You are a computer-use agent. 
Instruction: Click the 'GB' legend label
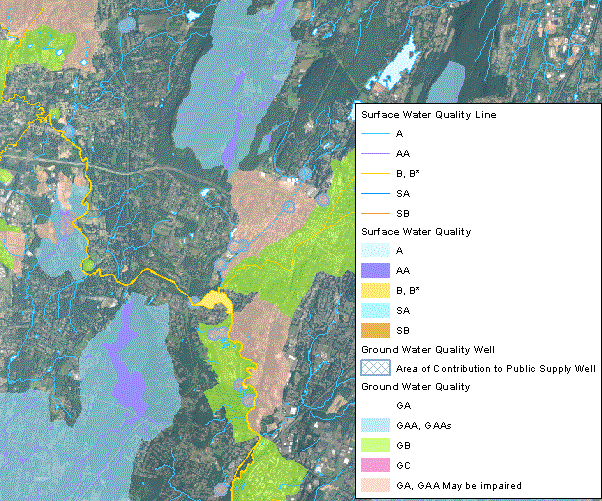pyautogui.click(x=404, y=446)
